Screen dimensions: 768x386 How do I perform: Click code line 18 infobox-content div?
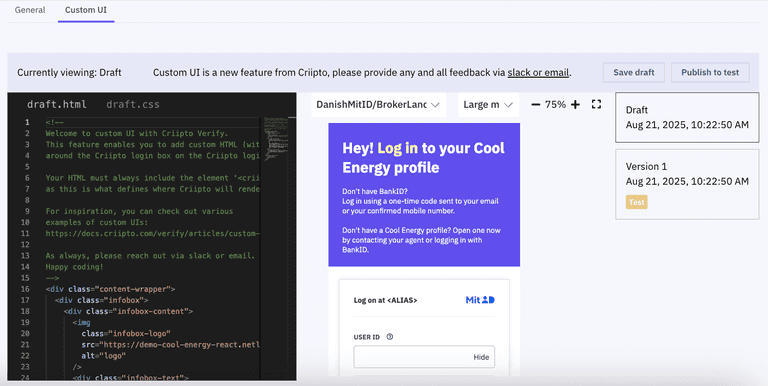pyautogui.click(x=128, y=312)
